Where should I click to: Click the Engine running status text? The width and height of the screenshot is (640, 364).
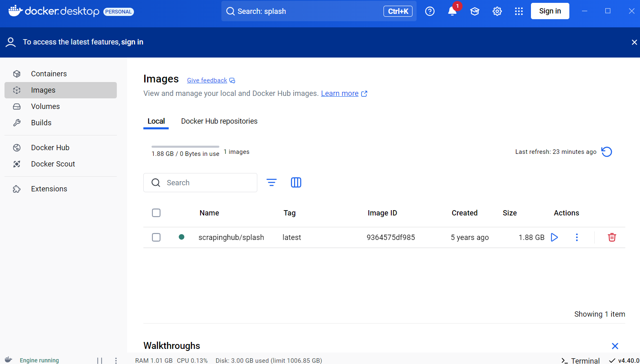[39, 360]
